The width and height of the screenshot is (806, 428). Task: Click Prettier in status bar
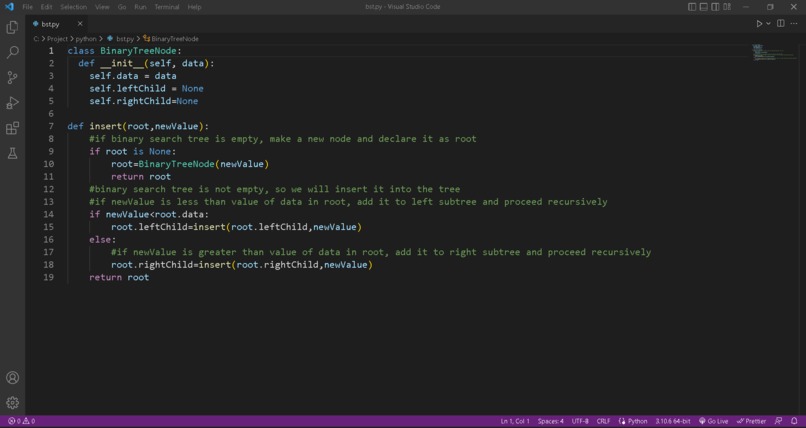pyautogui.click(x=752, y=421)
